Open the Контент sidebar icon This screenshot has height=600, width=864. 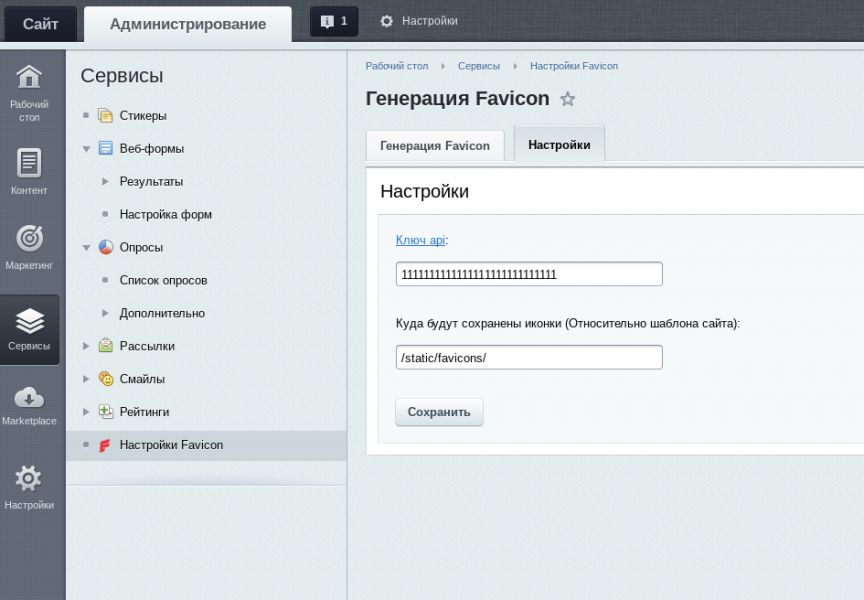click(30, 160)
